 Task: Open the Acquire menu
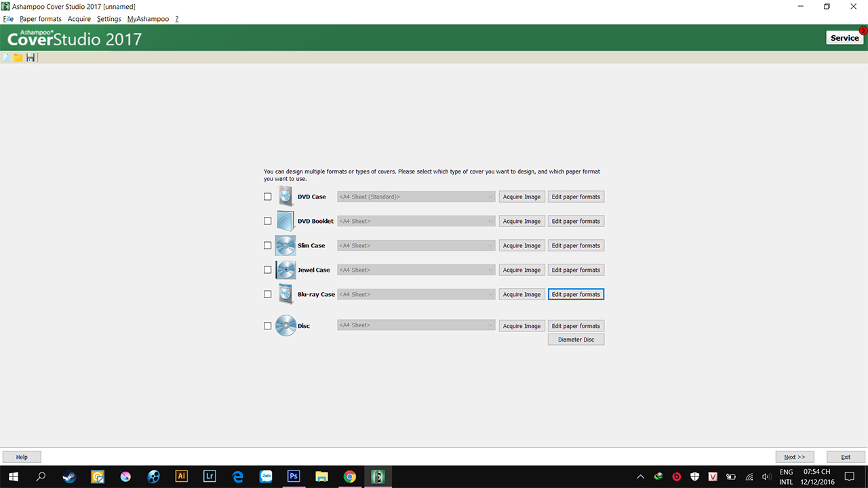coord(79,19)
